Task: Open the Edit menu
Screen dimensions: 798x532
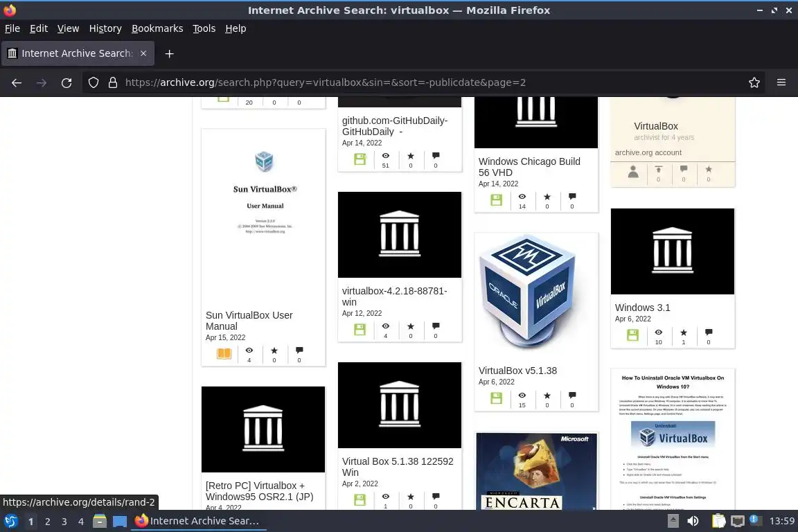Action: pyautogui.click(x=39, y=28)
